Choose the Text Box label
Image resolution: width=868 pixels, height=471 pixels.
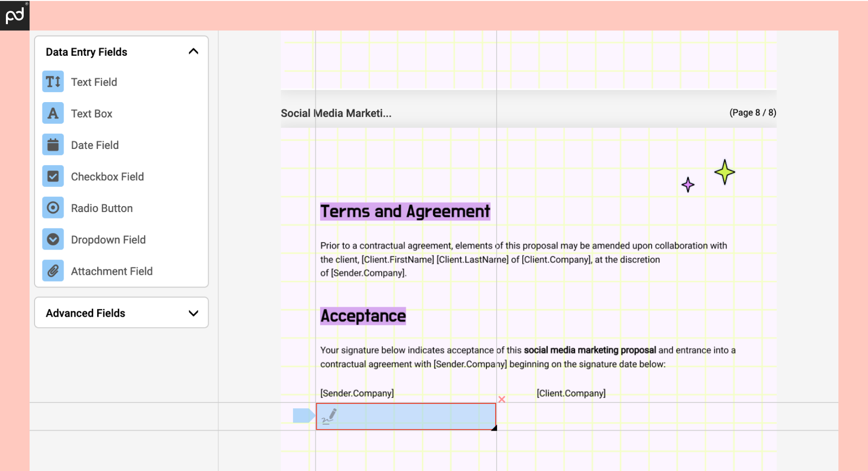pos(92,113)
